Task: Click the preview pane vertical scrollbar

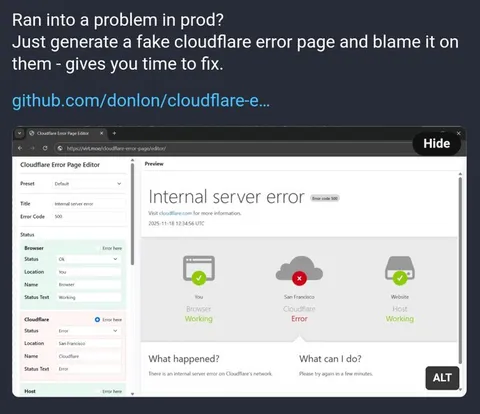Action: (460, 270)
